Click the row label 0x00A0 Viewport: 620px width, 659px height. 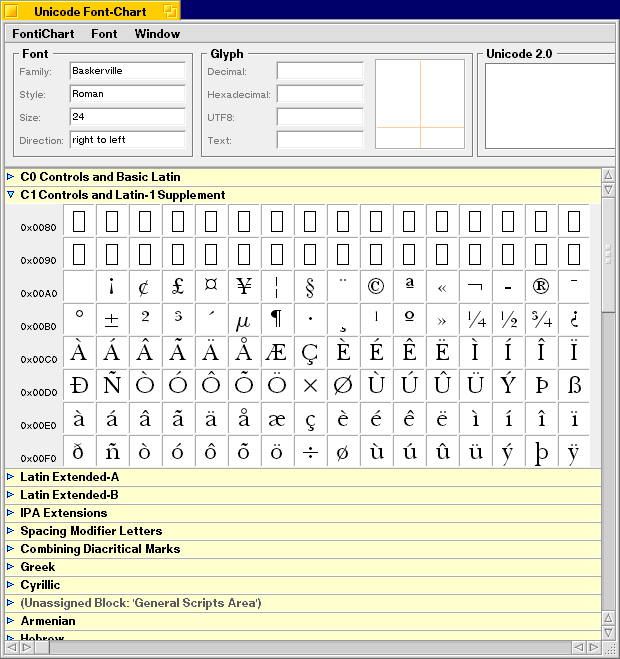pyautogui.click(x=39, y=293)
